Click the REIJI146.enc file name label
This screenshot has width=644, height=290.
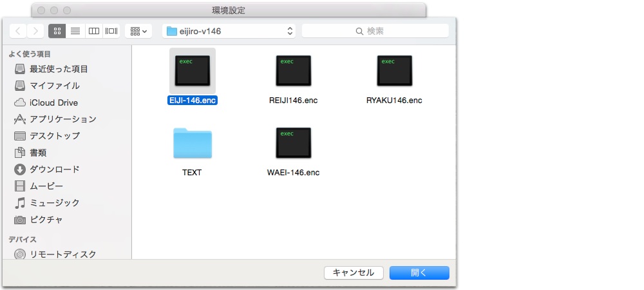293,101
